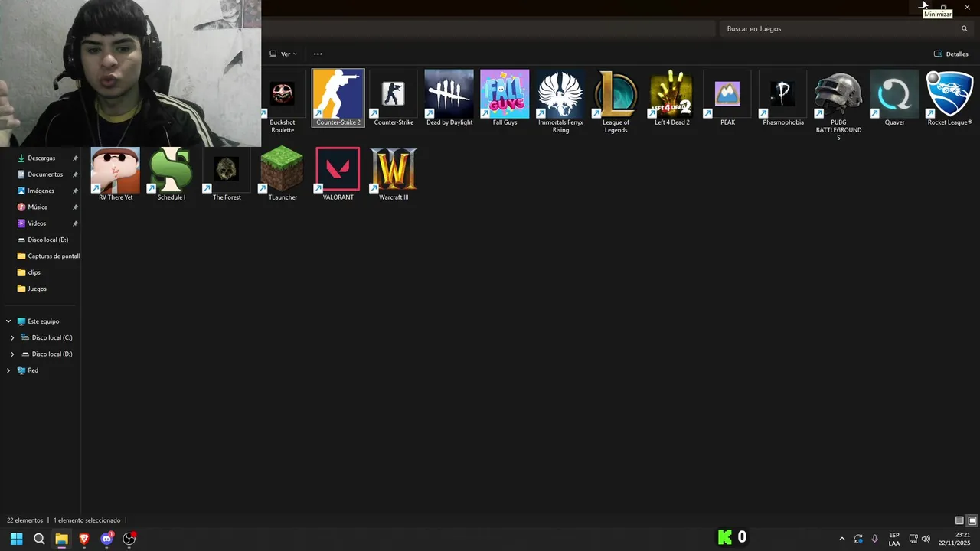Unpin Descargas using its pin icon
The height and width of the screenshot is (551, 980).
tap(75, 158)
